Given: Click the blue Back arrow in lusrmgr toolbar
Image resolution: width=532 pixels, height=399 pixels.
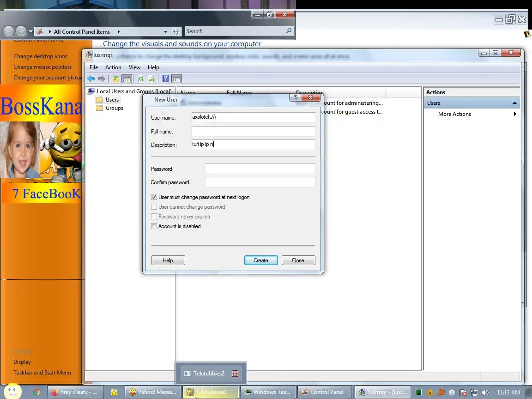Looking at the screenshot, I should point(91,79).
